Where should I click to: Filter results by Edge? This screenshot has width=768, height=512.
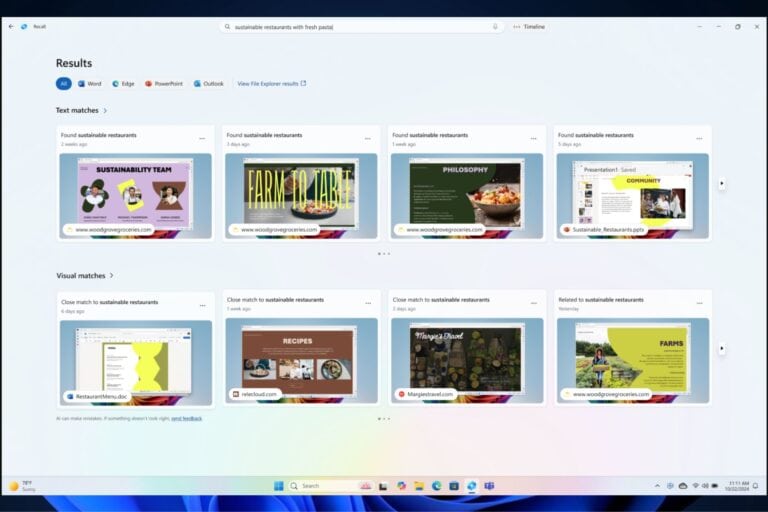coord(123,84)
